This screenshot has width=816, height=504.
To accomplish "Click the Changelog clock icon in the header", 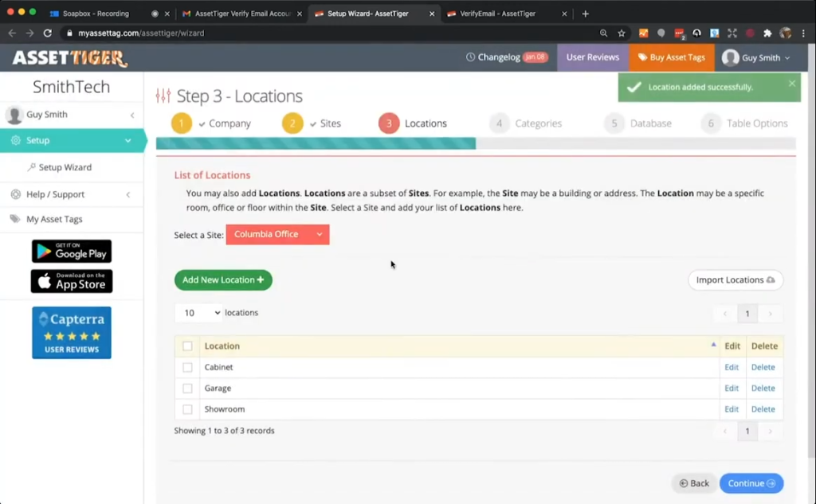I will click(473, 57).
